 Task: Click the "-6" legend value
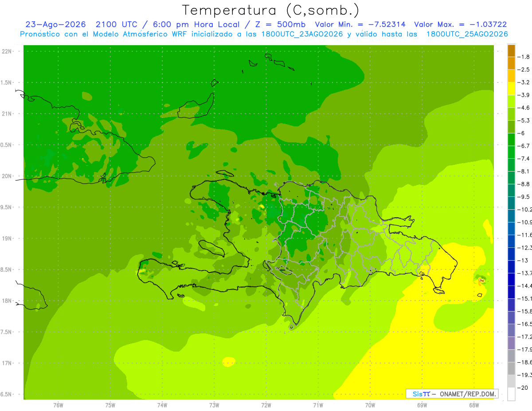click(521, 133)
